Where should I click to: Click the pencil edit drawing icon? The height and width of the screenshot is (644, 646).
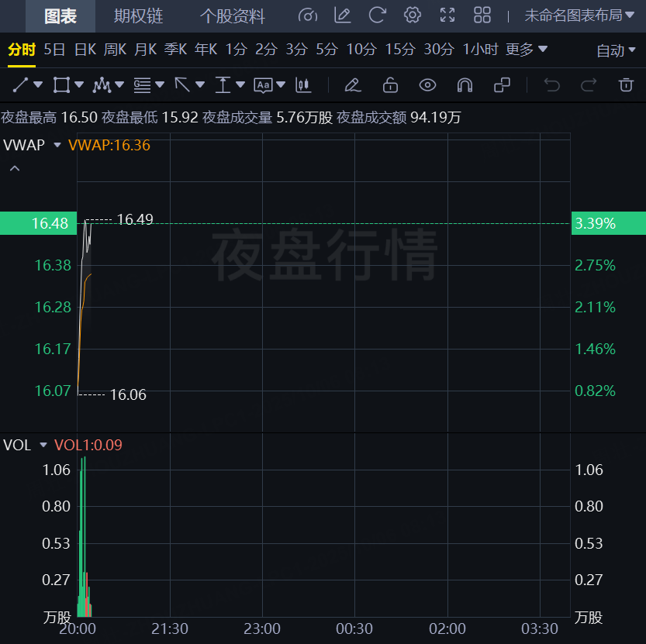click(x=353, y=84)
